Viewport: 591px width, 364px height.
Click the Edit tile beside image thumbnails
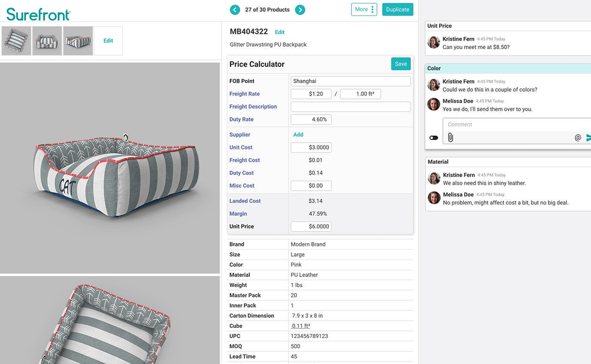click(108, 41)
